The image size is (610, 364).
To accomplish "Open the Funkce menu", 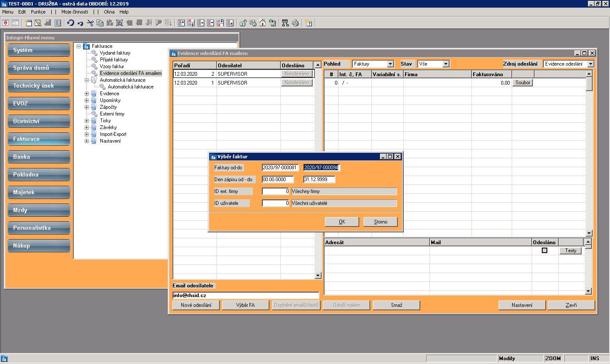I will [x=38, y=12].
